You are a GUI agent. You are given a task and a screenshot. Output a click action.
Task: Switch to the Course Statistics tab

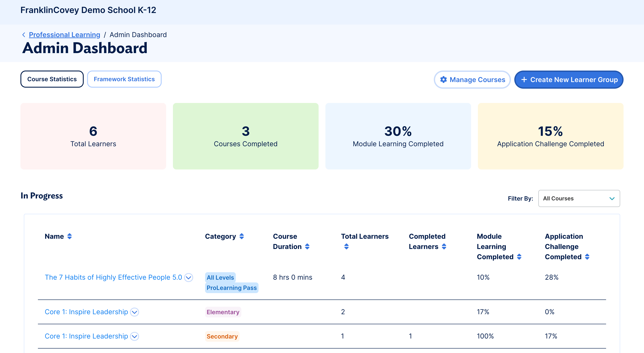coord(52,79)
